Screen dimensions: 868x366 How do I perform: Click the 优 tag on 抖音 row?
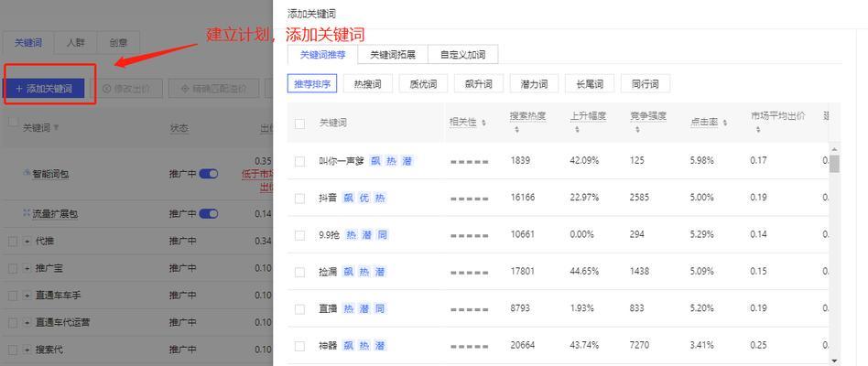[364, 198]
